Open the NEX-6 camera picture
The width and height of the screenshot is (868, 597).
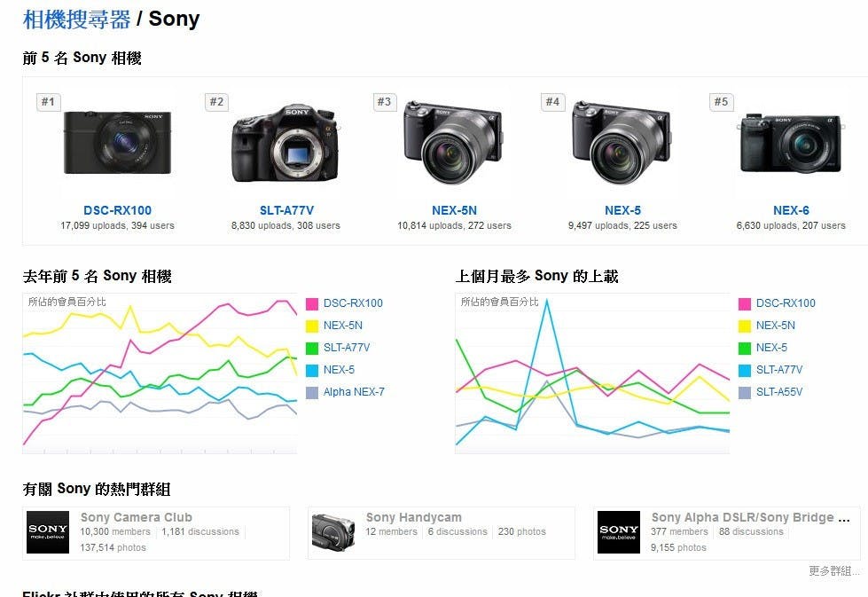pyautogui.click(x=791, y=143)
